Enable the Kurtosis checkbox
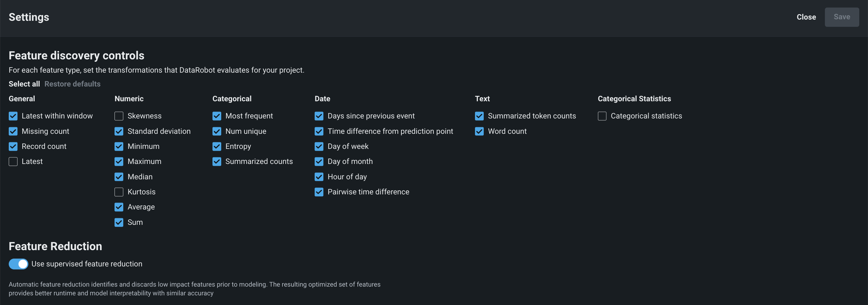868x305 pixels. click(119, 192)
